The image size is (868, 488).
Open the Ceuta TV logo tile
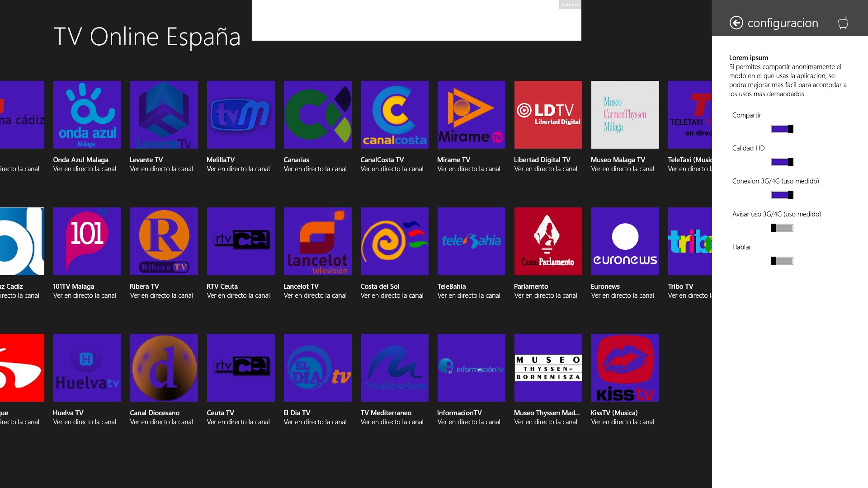pyautogui.click(x=241, y=368)
